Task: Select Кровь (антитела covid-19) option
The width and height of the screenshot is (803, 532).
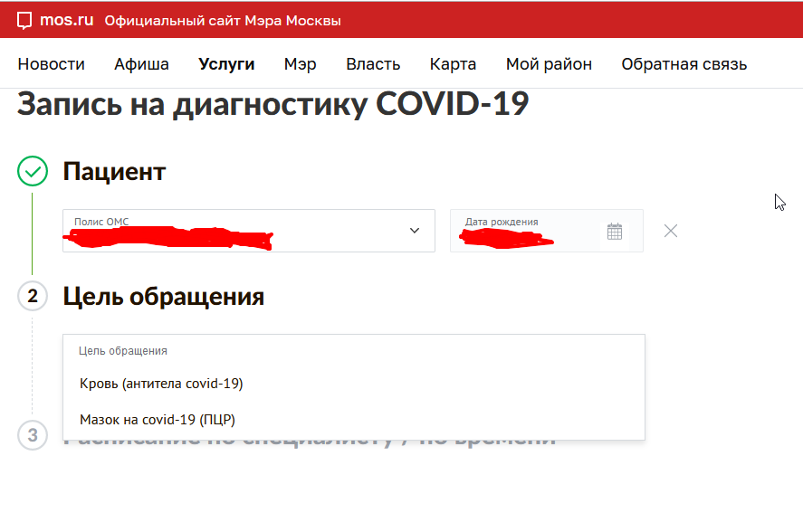Action: [x=353, y=384]
